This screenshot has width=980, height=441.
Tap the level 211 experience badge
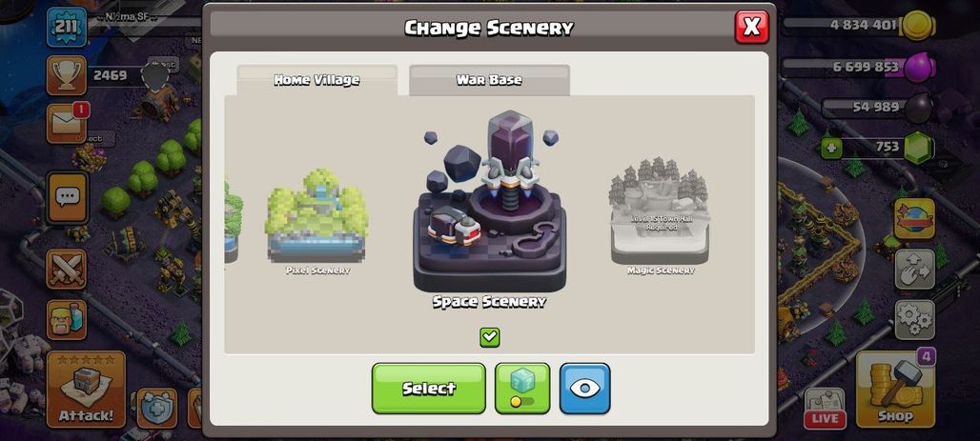tap(66, 27)
